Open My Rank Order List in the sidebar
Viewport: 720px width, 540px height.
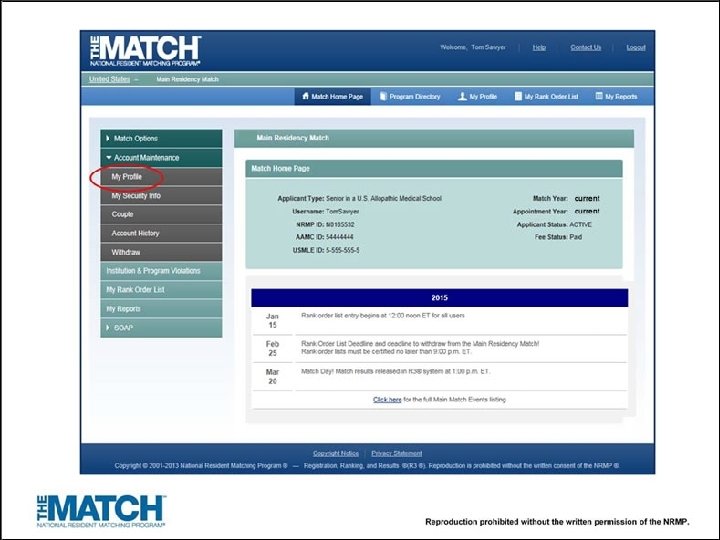pos(161,290)
